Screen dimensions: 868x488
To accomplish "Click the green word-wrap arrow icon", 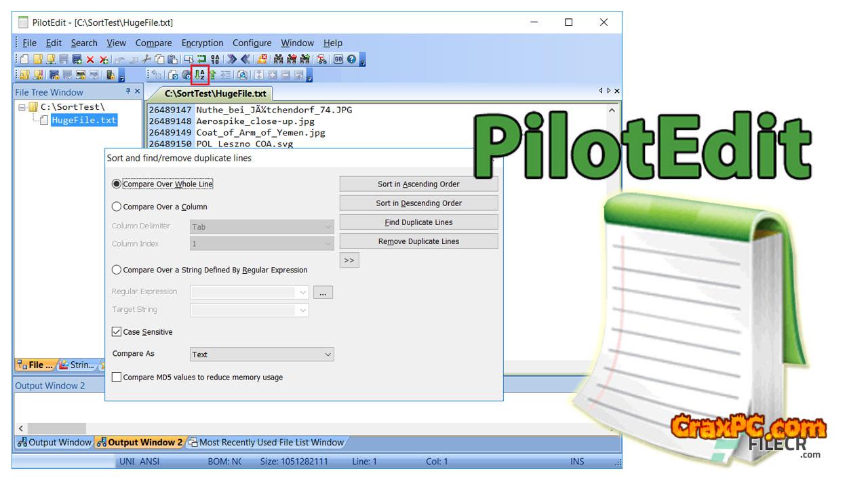I will pyautogui.click(x=202, y=60).
